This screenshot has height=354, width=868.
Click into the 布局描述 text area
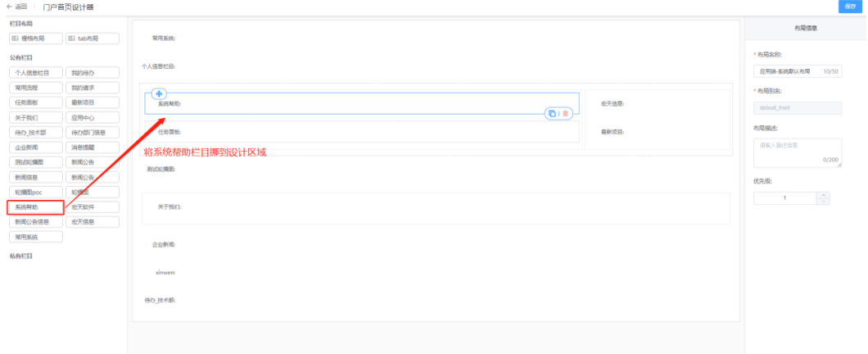coord(798,153)
